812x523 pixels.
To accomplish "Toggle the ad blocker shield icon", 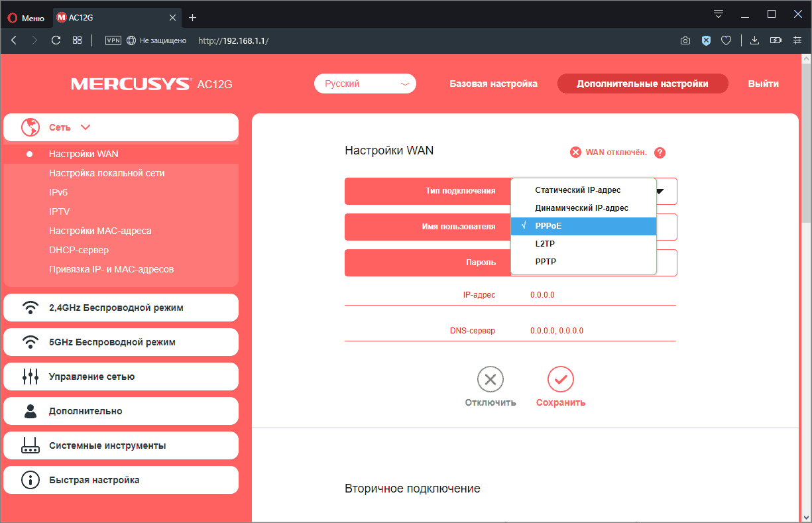I will tap(705, 40).
